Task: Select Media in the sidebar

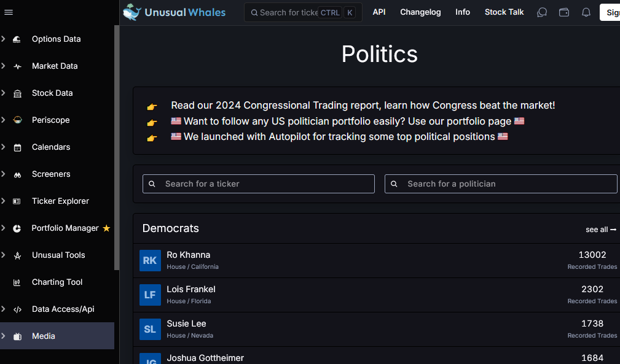Action: pos(57,336)
